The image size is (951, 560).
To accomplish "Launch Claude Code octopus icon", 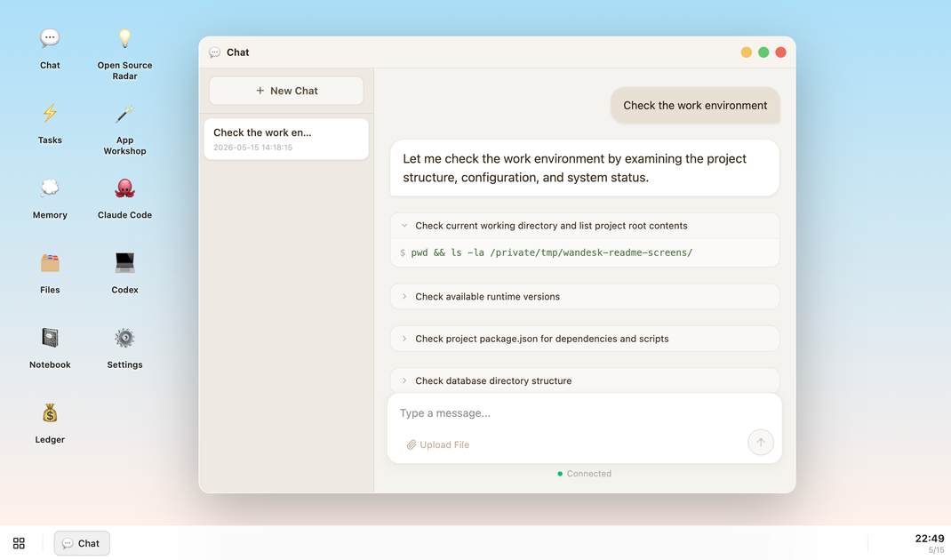I will (x=124, y=188).
